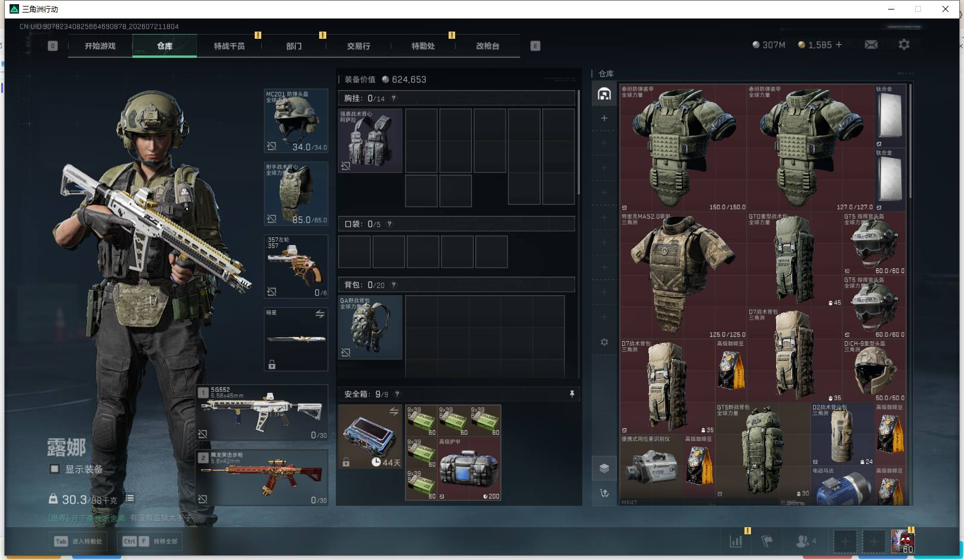Open the mail envelope icon
The image size is (964, 560).
(871, 45)
